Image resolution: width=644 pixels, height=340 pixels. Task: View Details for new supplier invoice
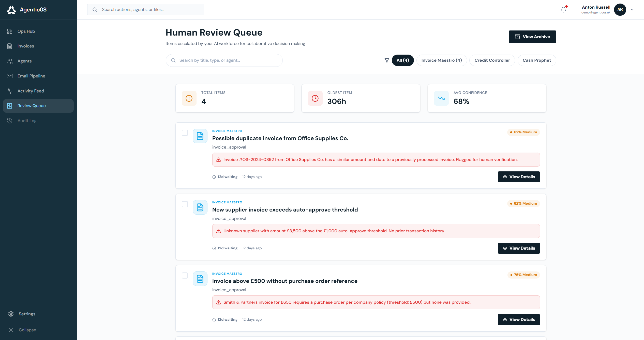click(519, 248)
